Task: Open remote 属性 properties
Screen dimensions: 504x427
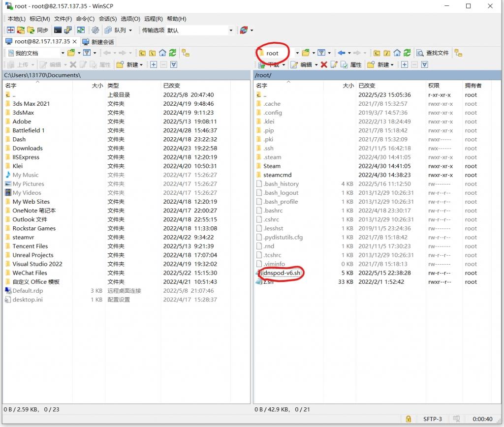Action: point(351,64)
